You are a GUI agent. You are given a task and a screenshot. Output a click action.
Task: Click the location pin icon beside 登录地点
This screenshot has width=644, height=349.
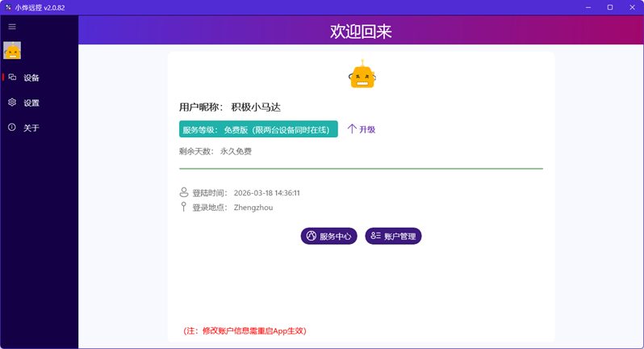point(184,208)
